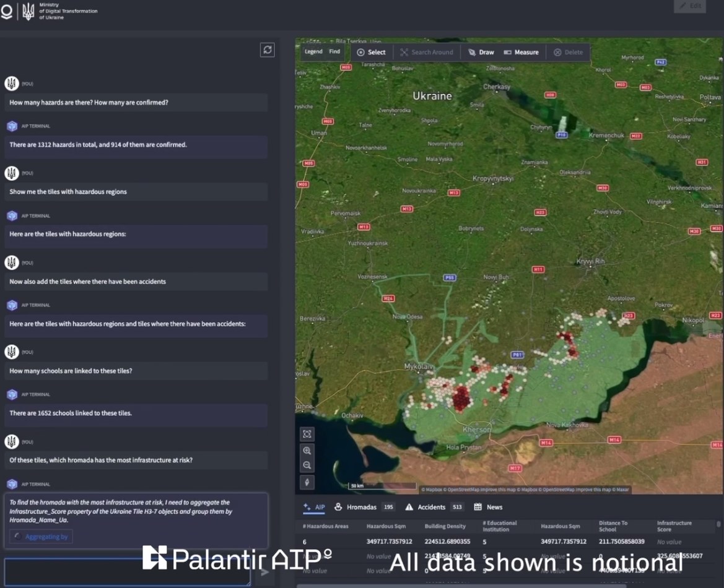
Task: Open the Find control on the map
Action: point(335,52)
